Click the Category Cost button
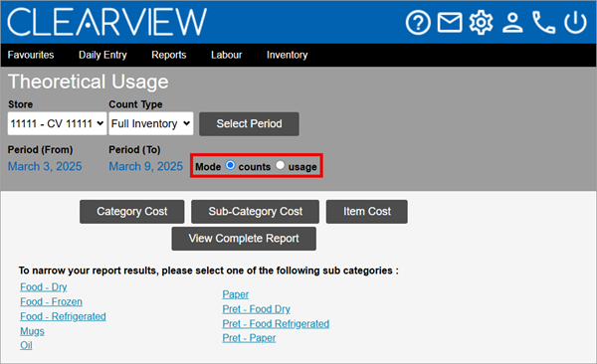This screenshot has height=364, width=597. (x=131, y=211)
